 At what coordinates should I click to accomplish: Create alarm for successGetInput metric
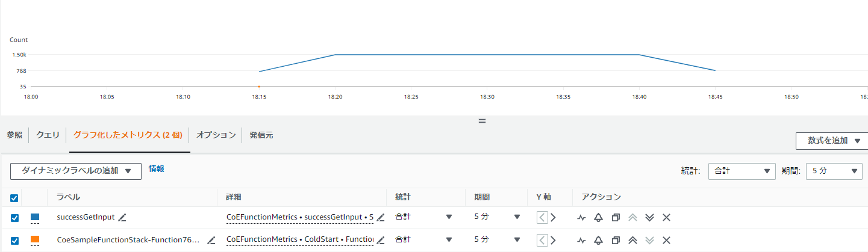pyautogui.click(x=598, y=218)
